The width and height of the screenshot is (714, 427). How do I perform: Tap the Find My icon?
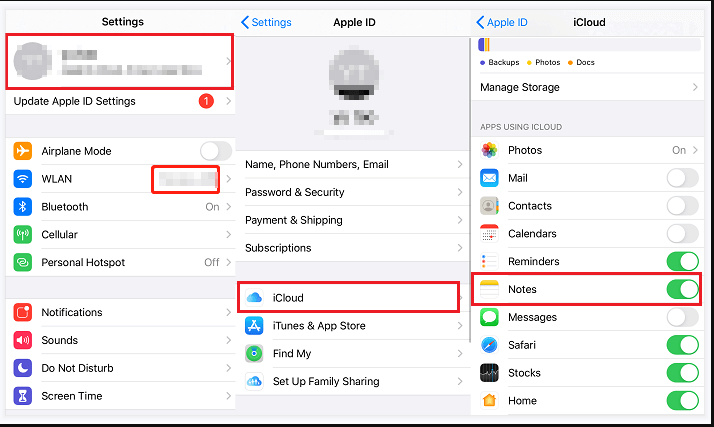coord(254,354)
